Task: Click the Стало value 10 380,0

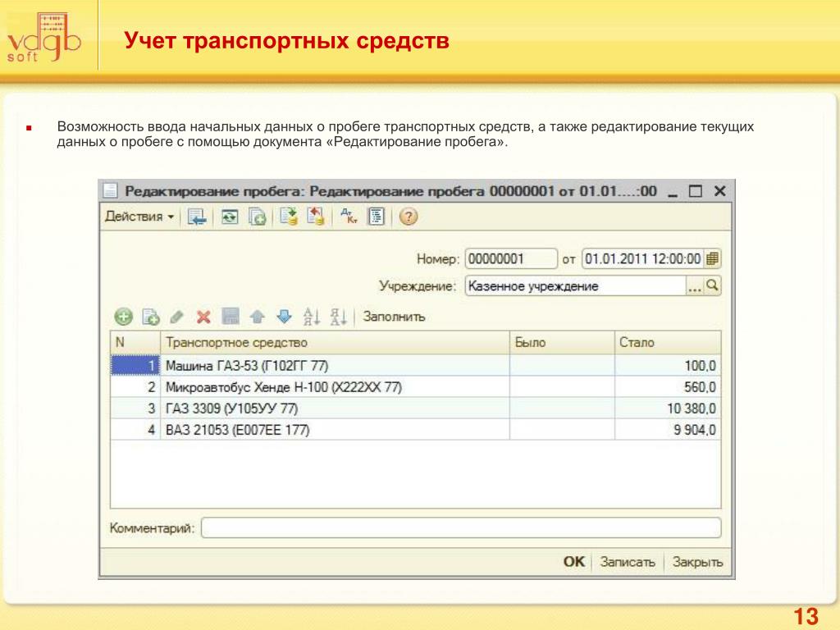Action: pos(668,409)
